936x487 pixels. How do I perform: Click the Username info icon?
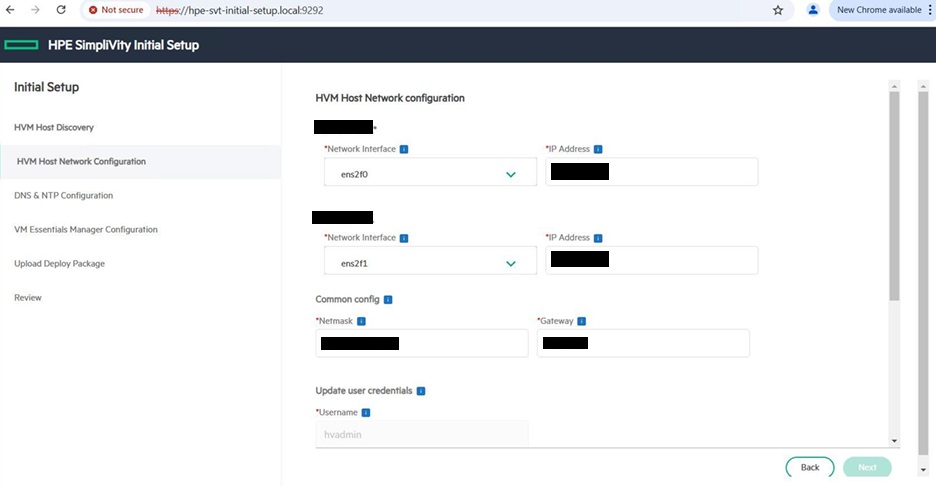coord(366,412)
